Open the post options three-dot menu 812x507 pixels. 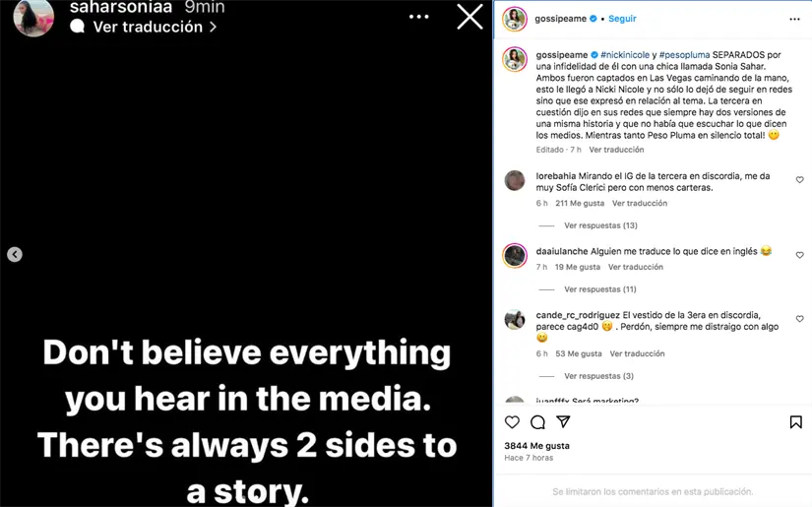coord(794,19)
